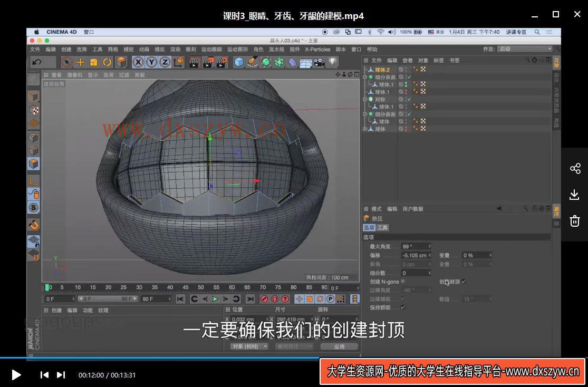This screenshot has width=588, height=387.
Task: Toggle the Y axis lock
Action: coord(151,62)
